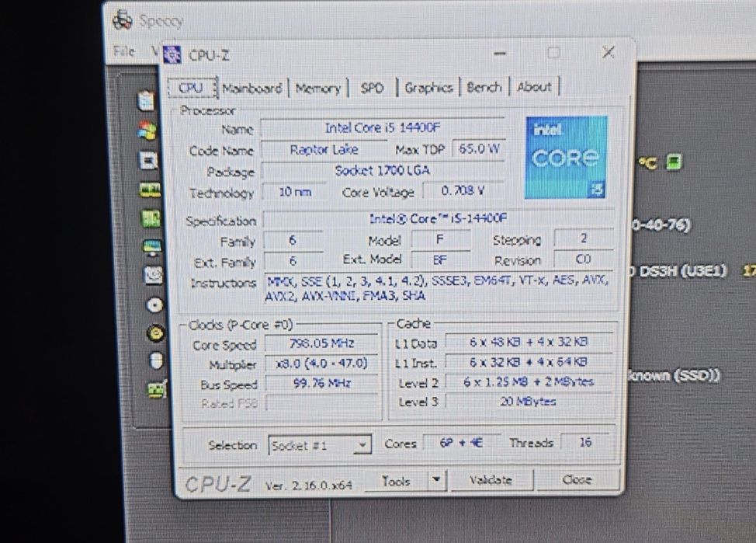Open the File menu in Speccy
The height and width of the screenshot is (543, 756).
coord(124,50)
